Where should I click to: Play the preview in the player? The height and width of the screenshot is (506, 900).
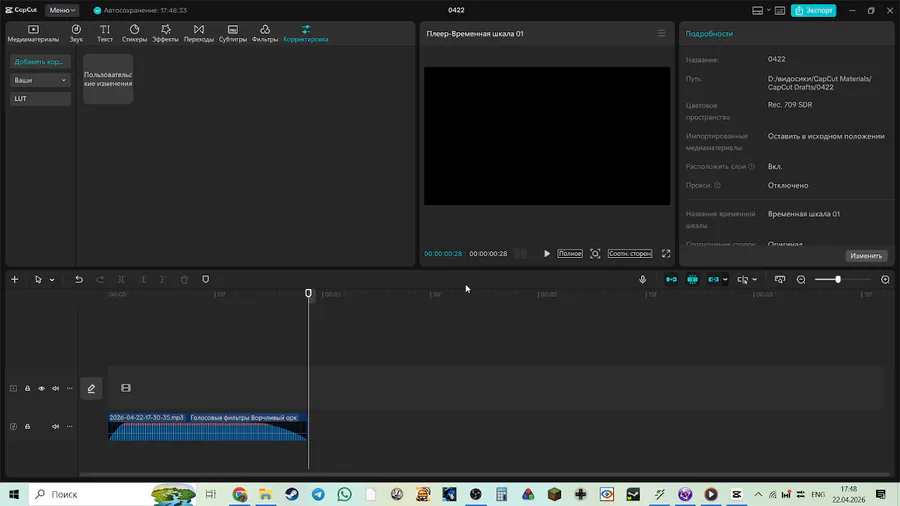tap(546, 254)
